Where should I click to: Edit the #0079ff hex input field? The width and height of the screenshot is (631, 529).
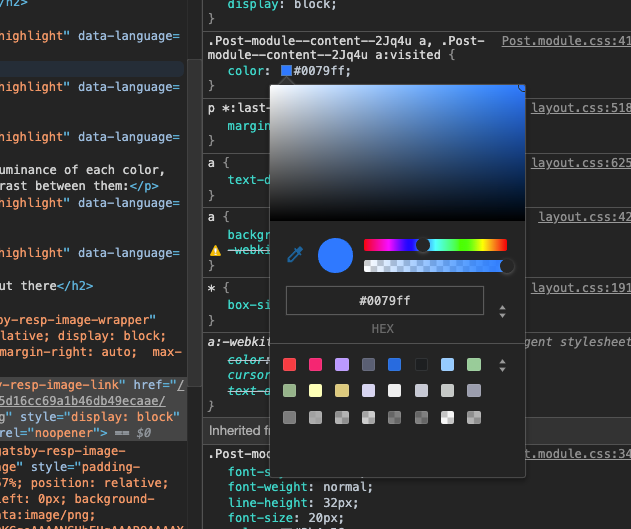pos(385,301)
